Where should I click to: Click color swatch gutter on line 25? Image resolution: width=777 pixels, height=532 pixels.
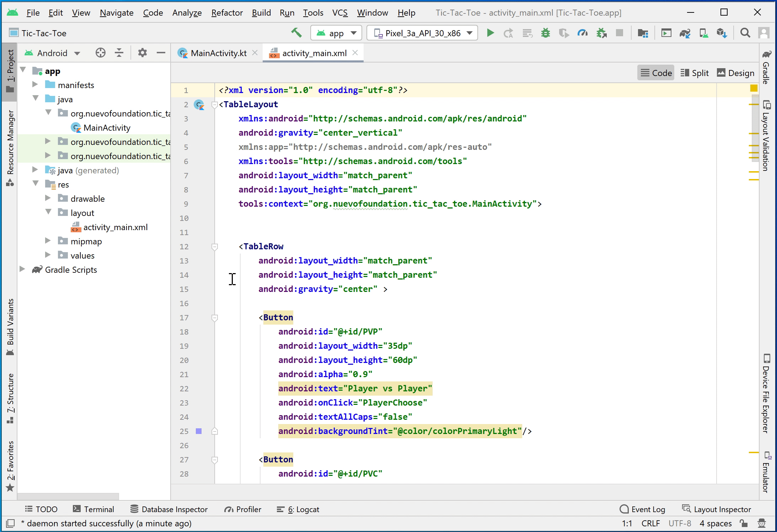[x=199, y=431]
